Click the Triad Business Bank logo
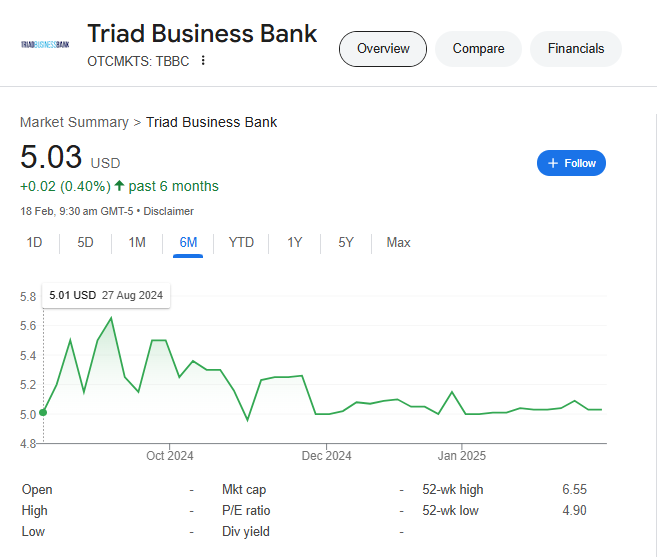 45,44
